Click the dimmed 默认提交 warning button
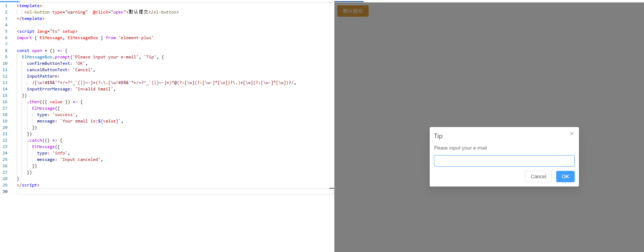The image size is (644, 252). [353, 11]
